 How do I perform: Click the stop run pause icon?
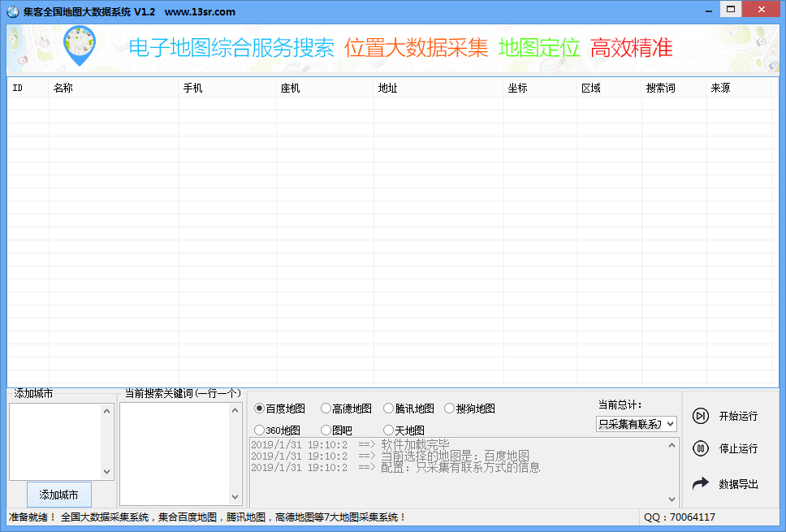pos(700,448)
